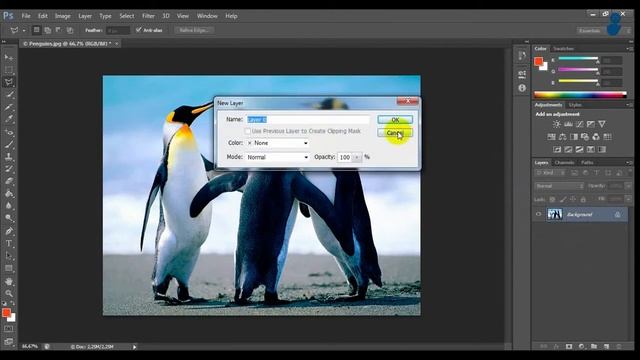Screen dimensions: 640x360
Task: Select the Crop tool
Action: pyautogui.click(x=9, y=107)
